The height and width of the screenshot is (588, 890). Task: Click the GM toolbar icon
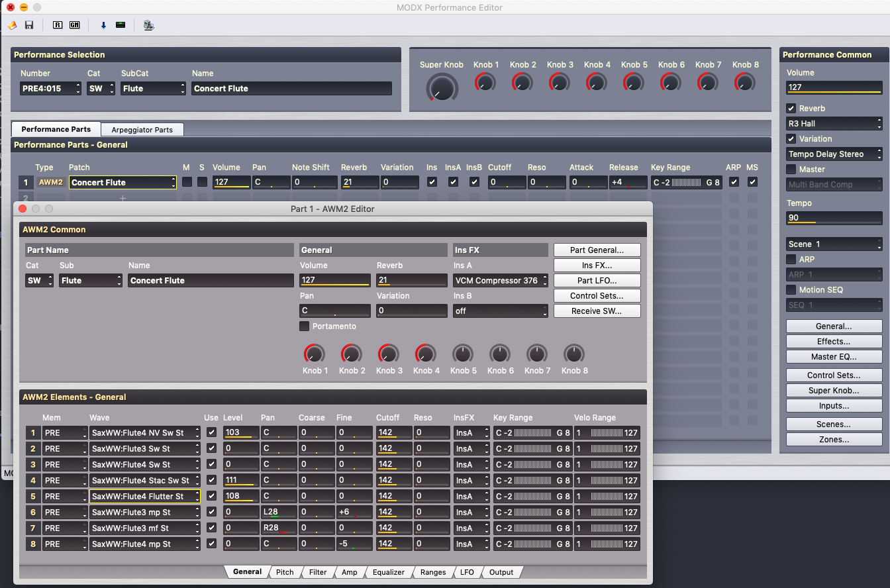pos(75,25)
